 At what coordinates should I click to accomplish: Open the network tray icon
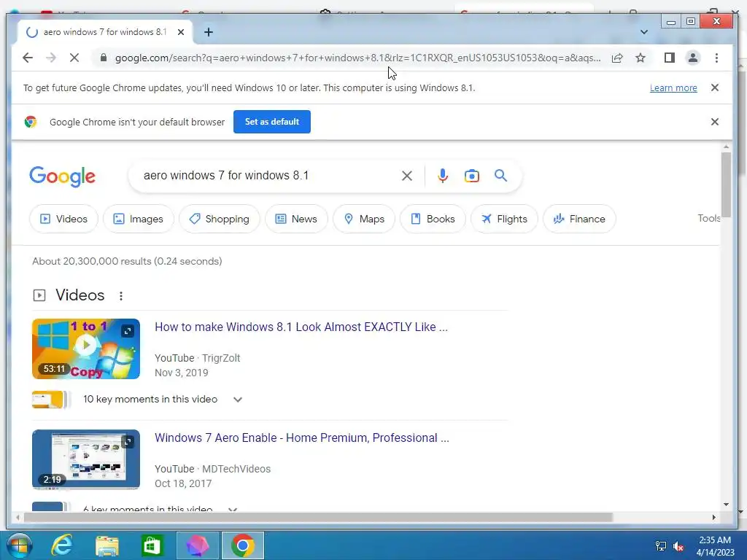click(x=661, y=546)
